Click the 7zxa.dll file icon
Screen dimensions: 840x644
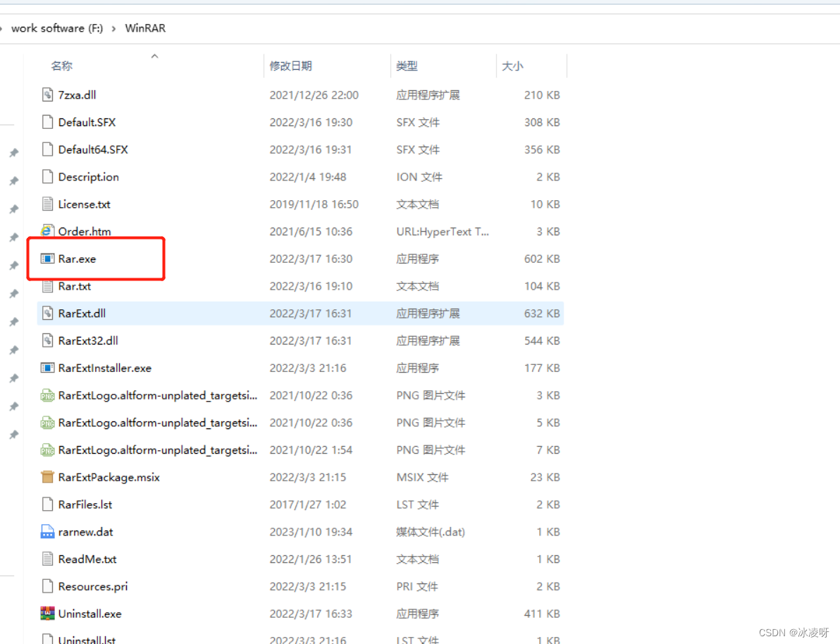click(x=48, y=95)
